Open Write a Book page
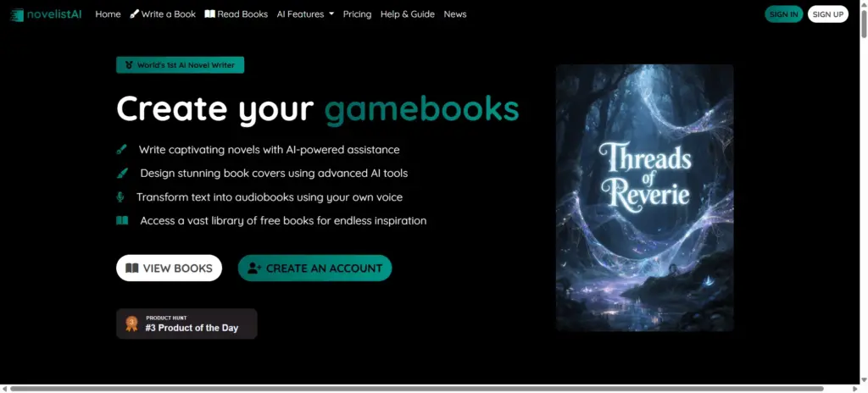Viewport: 868px width, 393px height. pos(163,14)
